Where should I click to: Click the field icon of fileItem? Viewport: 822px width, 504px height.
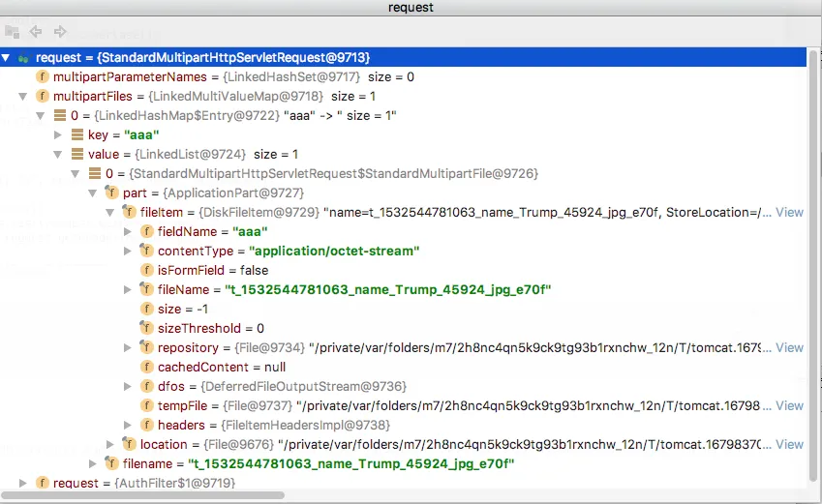(x=129, y=212)
